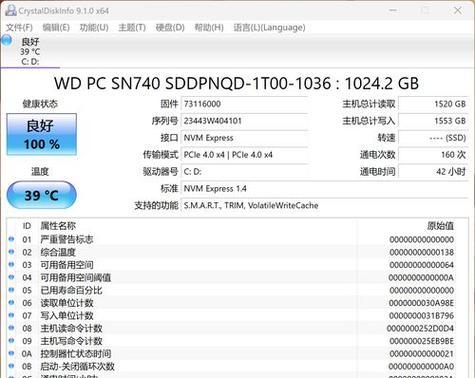Screen dimensions: 475x378
Task: Click status dot of attribute 07 写入单位计数
Action: pos(11,315)
